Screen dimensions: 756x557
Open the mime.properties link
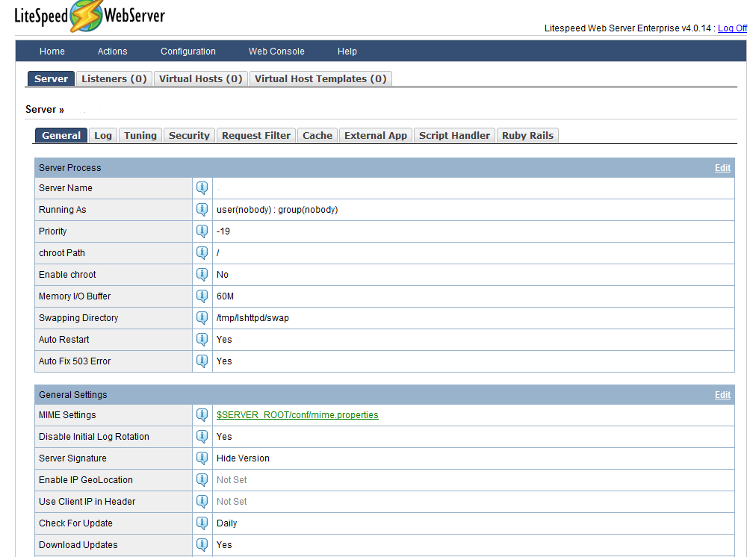click(297, 415)
